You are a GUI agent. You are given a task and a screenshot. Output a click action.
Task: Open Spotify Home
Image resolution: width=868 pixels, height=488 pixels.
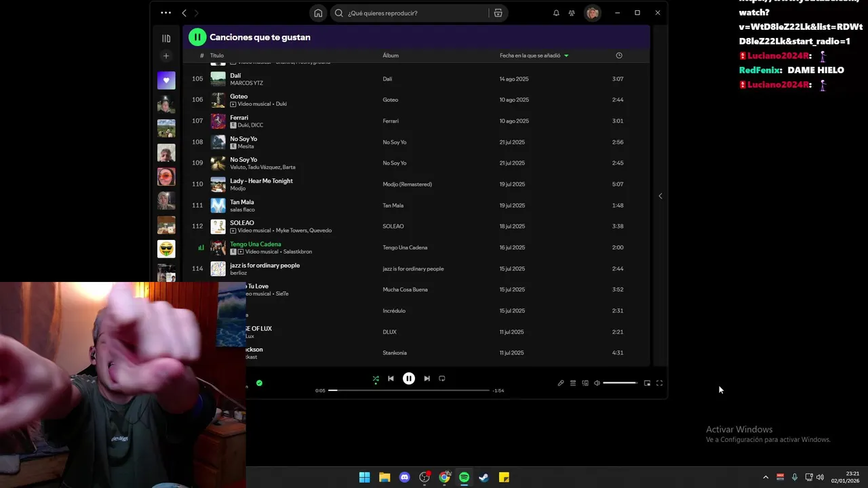pyautogui.click(x=318, y=13)
